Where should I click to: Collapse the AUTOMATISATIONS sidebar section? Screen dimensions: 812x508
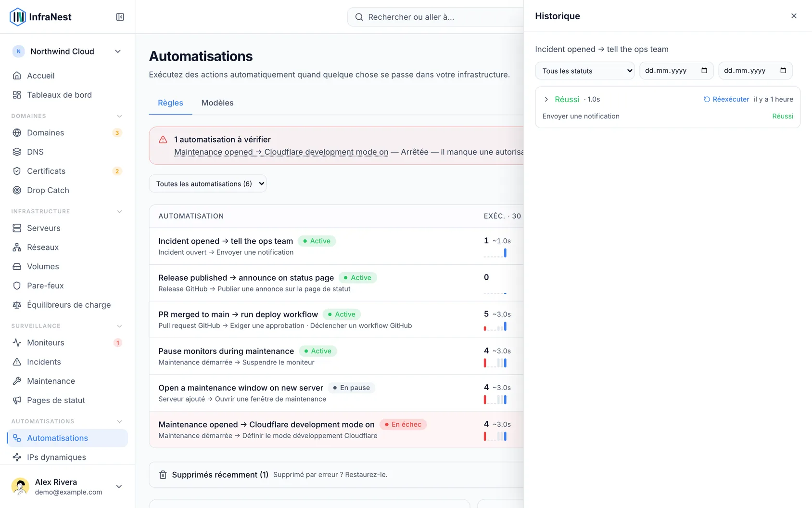pos(119,421)
